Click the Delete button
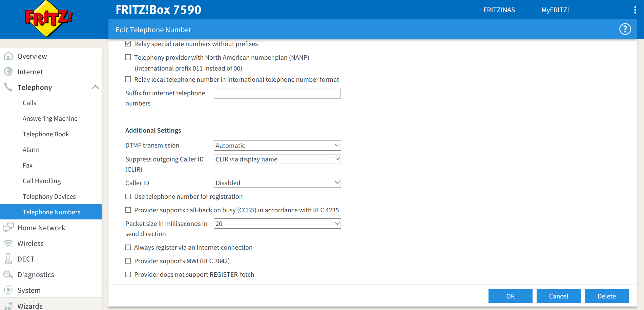 click(606, 296)
